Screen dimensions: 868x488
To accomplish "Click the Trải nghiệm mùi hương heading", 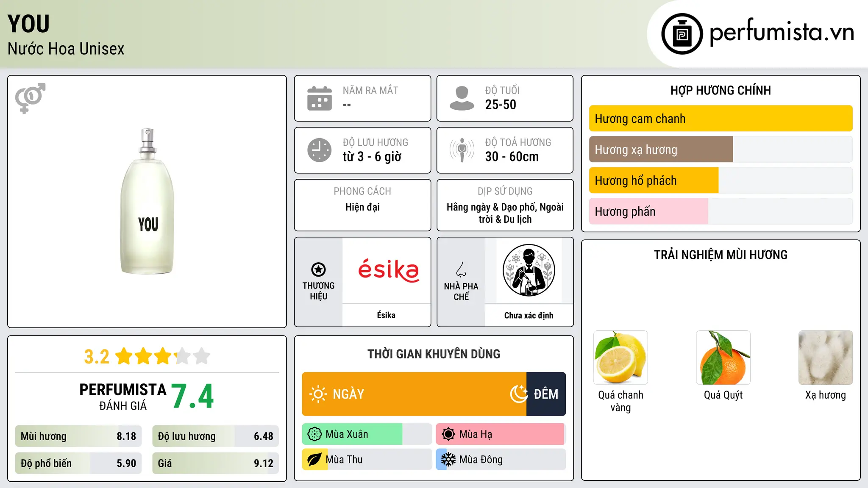I will 721,255.
